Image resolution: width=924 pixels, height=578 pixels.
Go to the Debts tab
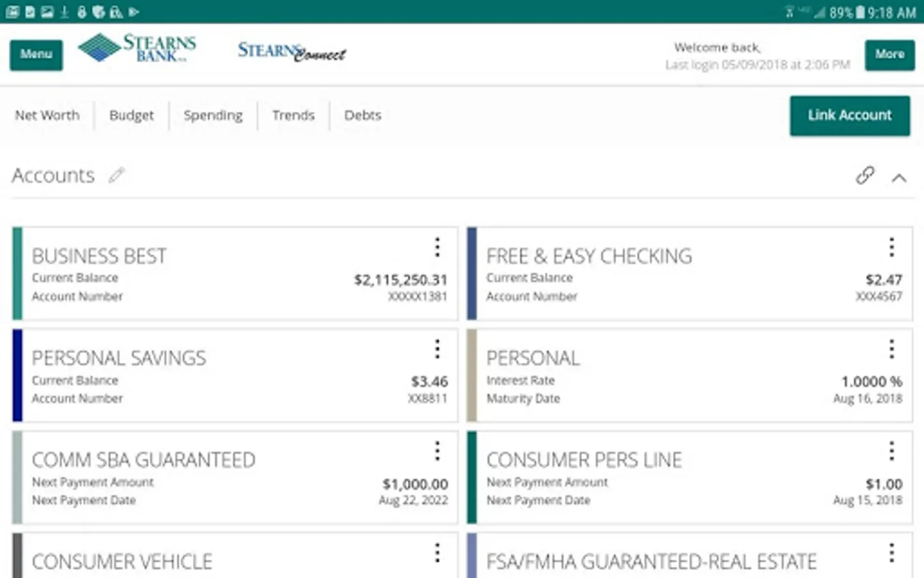pyautogui.click(x=363, y=116)
